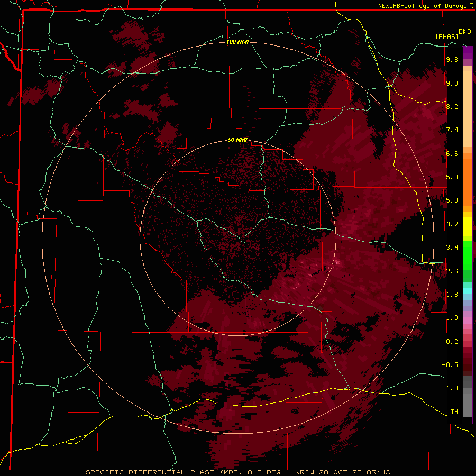The width and height of the screenshot is (476, 476).
Task: Select the gray band of the color bar
Action: 467,396
